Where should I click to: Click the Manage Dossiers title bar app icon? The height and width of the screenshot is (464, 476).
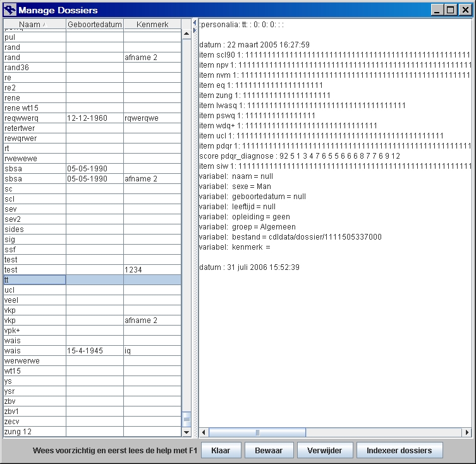9,10
